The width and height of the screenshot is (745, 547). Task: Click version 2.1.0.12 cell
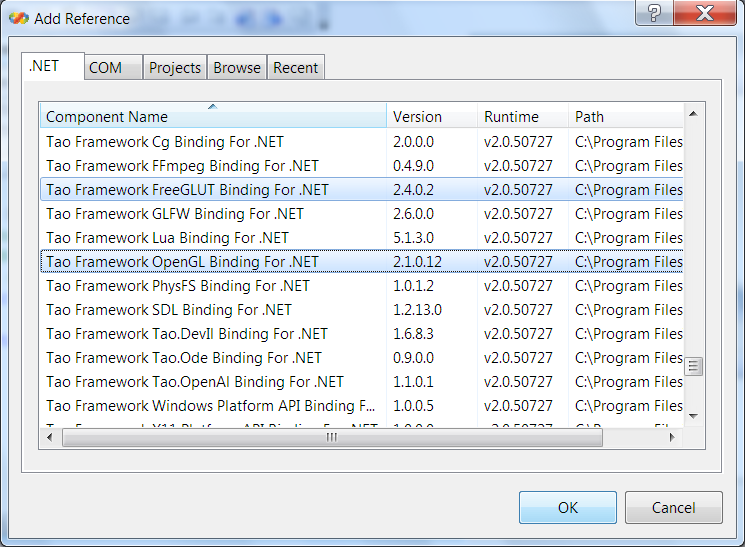(x=417, y=262)
